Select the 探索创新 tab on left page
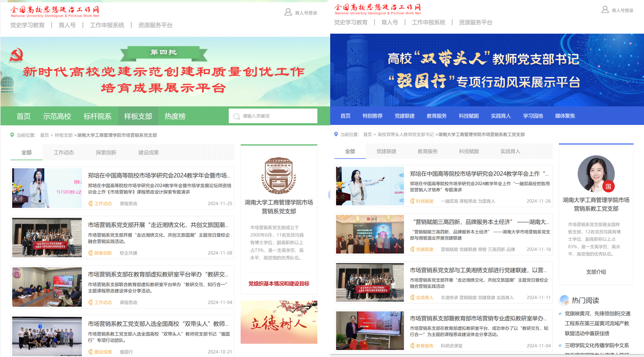The image size is (644, 357). [106, 152]
